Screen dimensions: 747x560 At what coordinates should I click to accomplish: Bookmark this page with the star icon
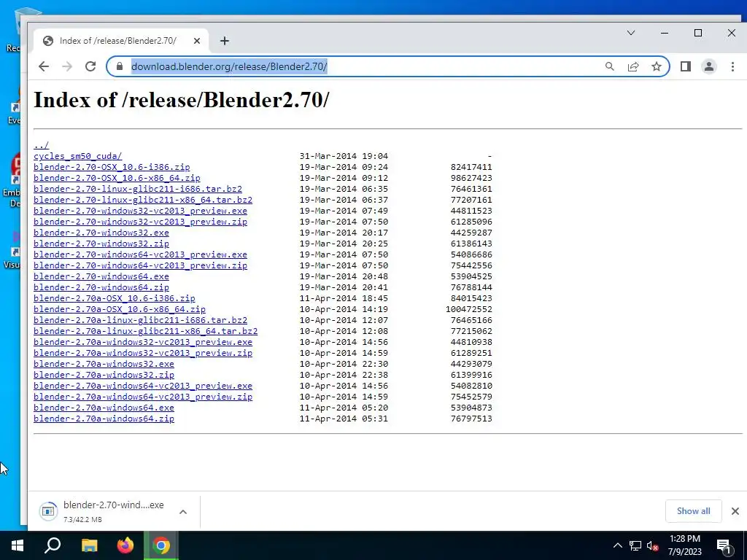coord(657,66)
